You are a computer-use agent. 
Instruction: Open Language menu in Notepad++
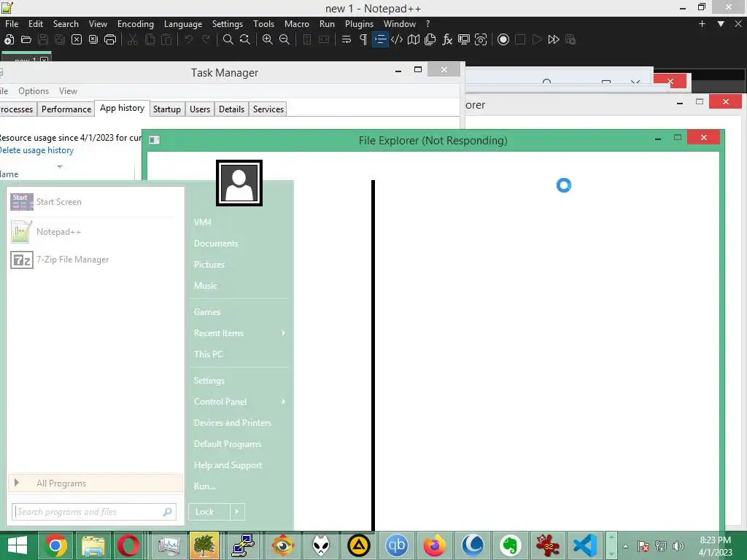pos(183,24)
